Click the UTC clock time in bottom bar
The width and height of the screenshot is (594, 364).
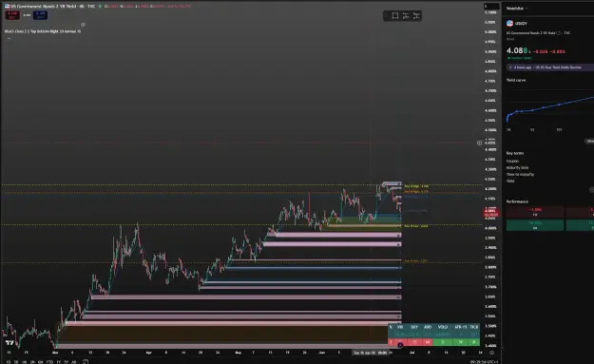tap(484, 362)
